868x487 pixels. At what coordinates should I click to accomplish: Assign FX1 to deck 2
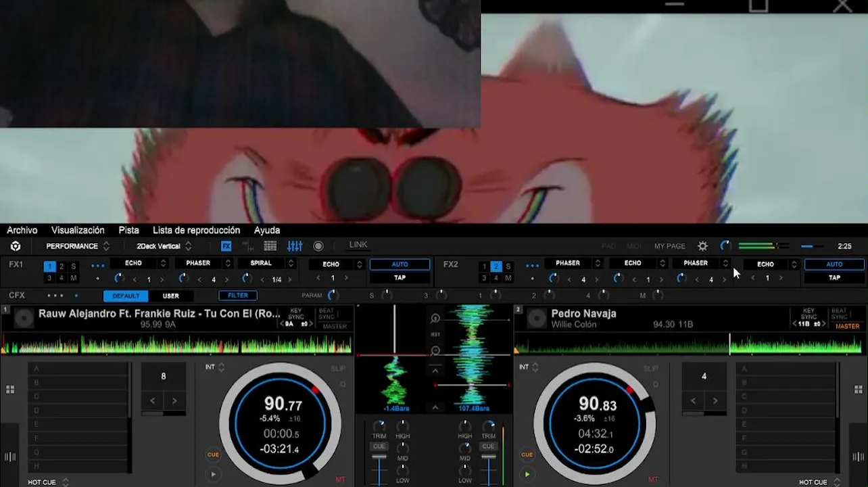tap(62, 266)
